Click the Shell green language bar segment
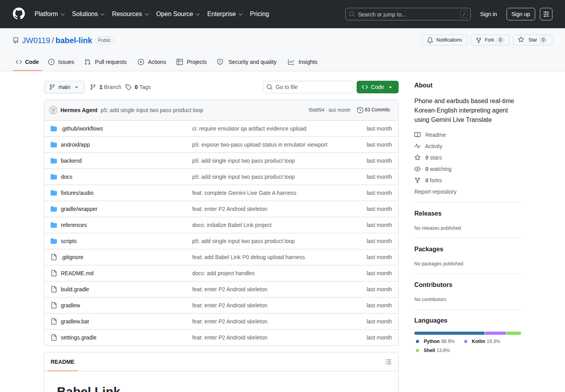 coord(514,333)
